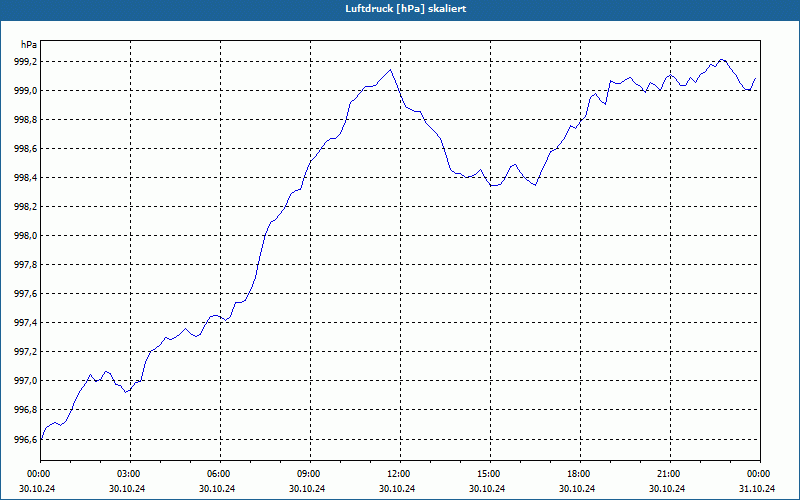
Task: Select the 999,0 y-axis label
Action: click(26, 91)
